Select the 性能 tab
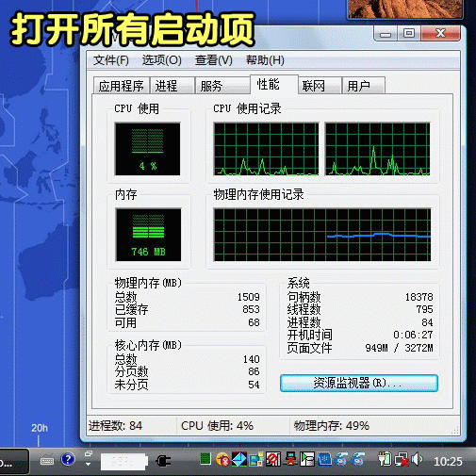 (274, 84)
